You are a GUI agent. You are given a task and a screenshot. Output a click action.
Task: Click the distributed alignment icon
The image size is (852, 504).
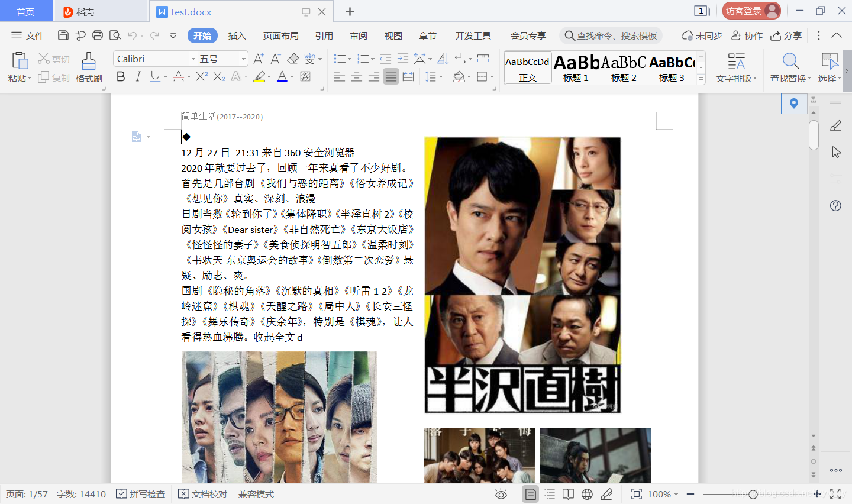408,76
